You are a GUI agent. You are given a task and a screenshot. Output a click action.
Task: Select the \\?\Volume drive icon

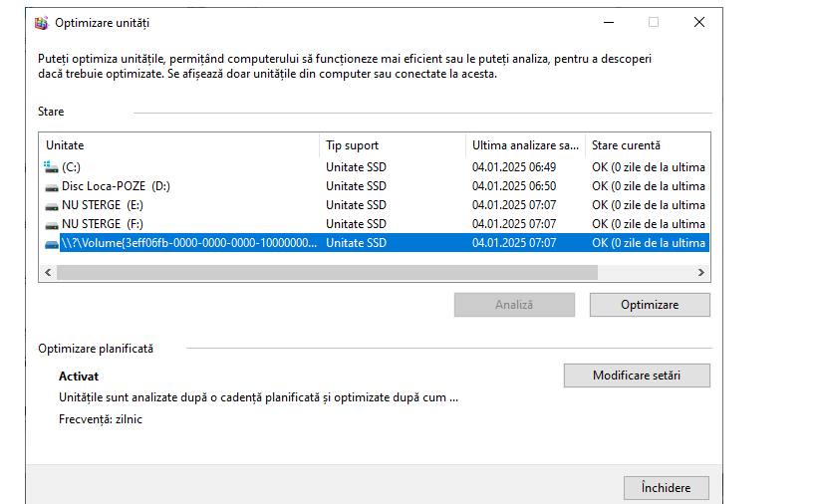pos(52,243)
